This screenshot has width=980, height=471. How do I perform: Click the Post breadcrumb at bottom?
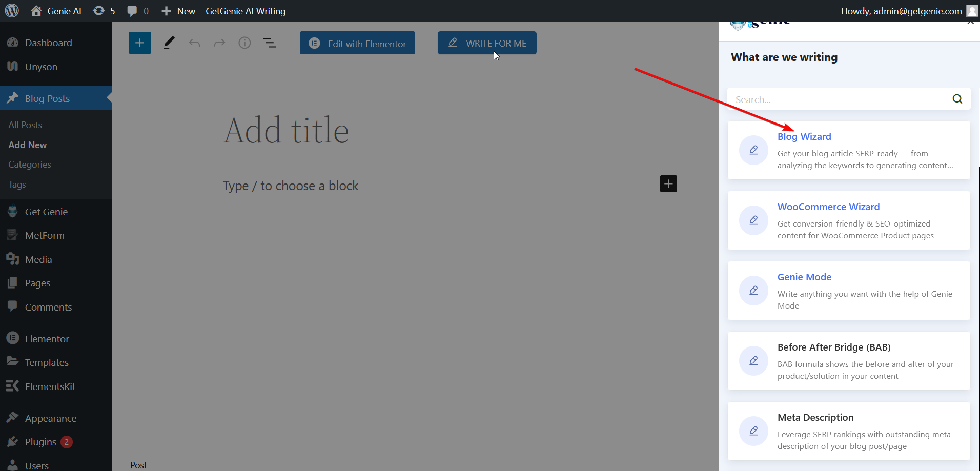(138, 465)
